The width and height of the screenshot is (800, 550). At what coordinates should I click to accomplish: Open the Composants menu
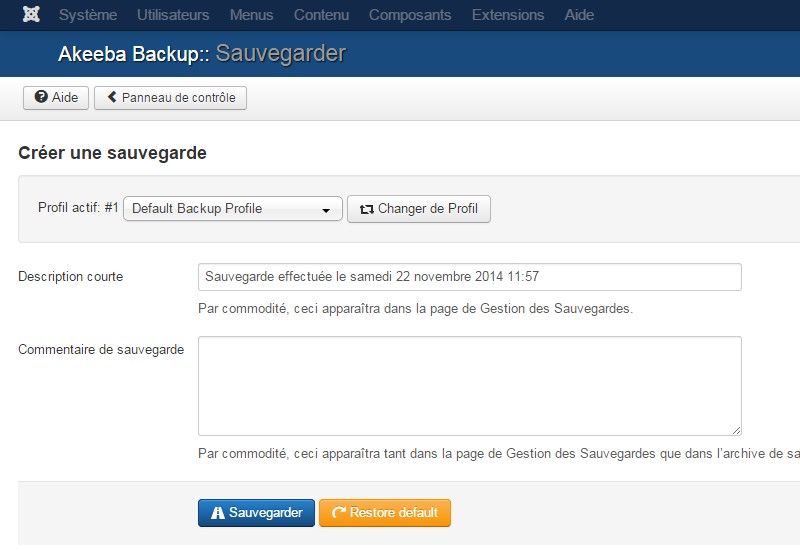[x=410, y=15]
